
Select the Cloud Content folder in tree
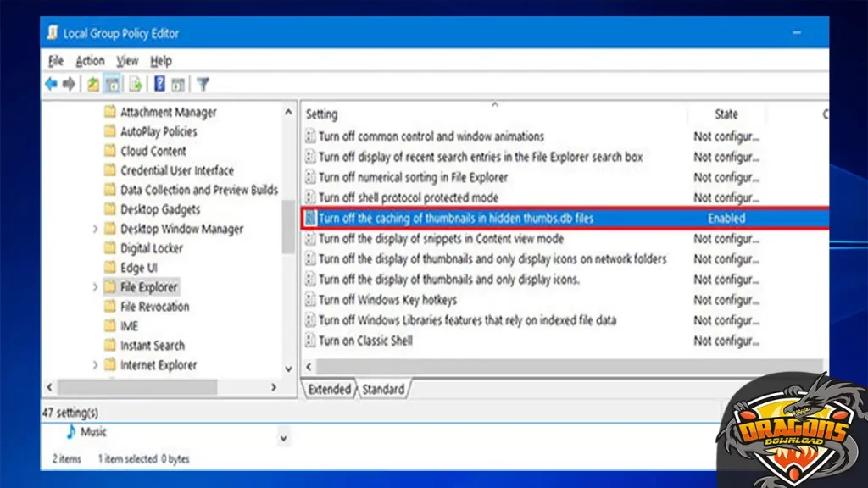coord(153,151)
